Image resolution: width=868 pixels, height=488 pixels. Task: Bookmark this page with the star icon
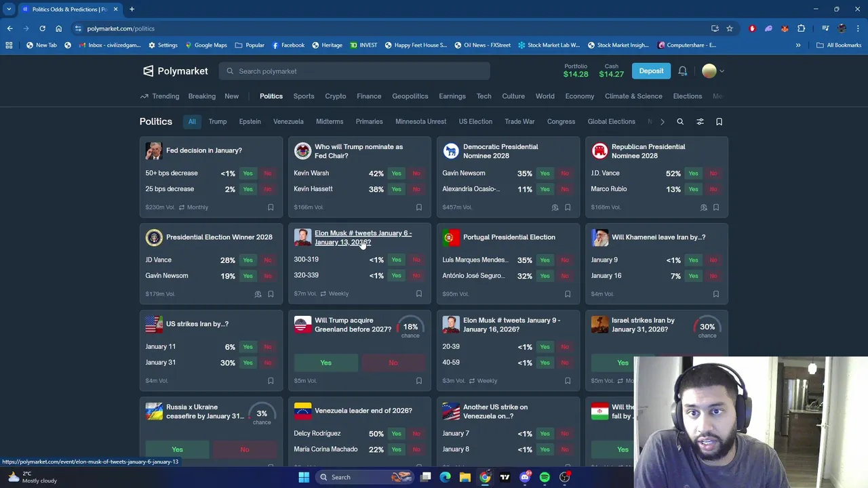[x=730, y=28]
